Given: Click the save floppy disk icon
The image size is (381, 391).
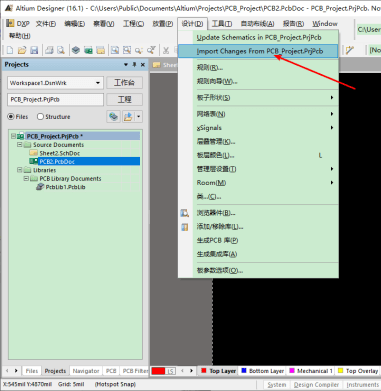Looking at the screenshot, I should [34, 50].
